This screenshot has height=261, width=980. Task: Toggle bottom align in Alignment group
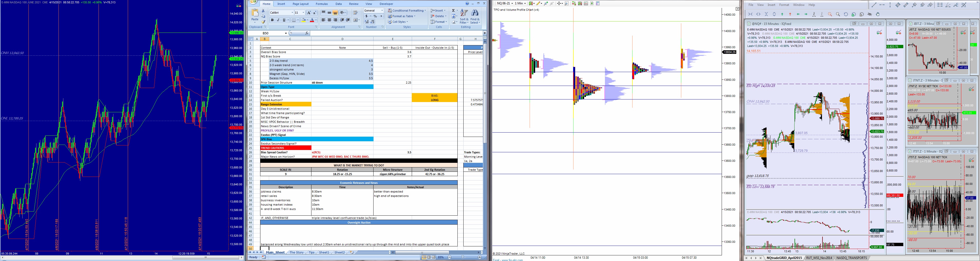point(335,13)
